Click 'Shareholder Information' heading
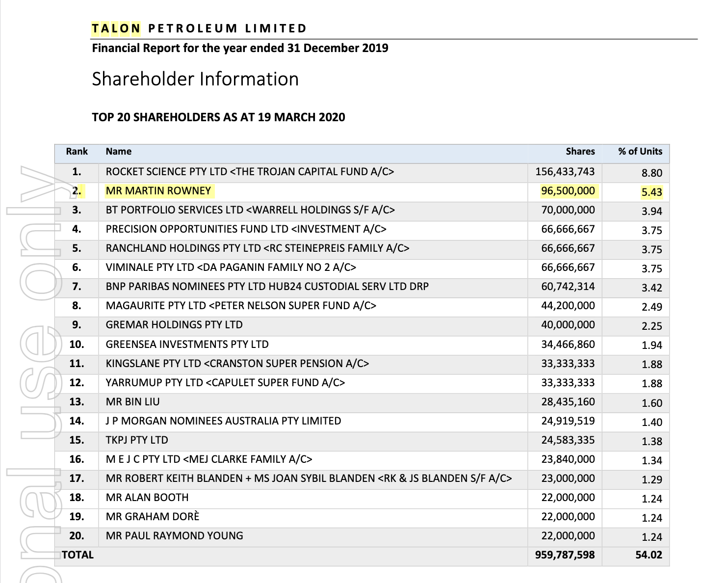728x583 pixels. [x=195, y=79]
